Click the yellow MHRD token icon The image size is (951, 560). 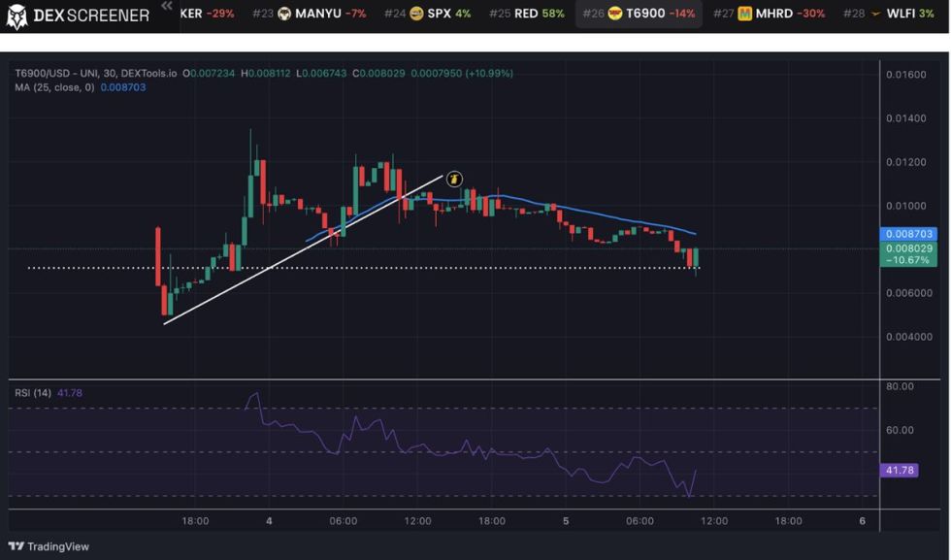click(x=745, y=14)
